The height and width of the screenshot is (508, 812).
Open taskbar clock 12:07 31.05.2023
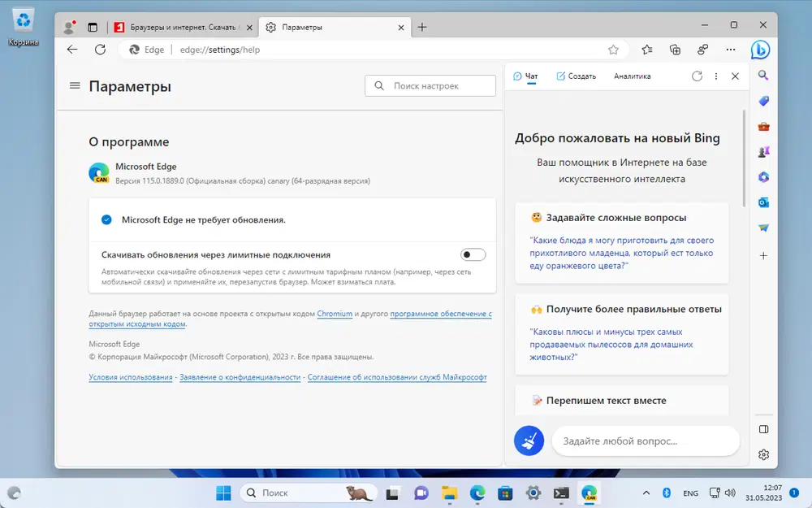763,493
